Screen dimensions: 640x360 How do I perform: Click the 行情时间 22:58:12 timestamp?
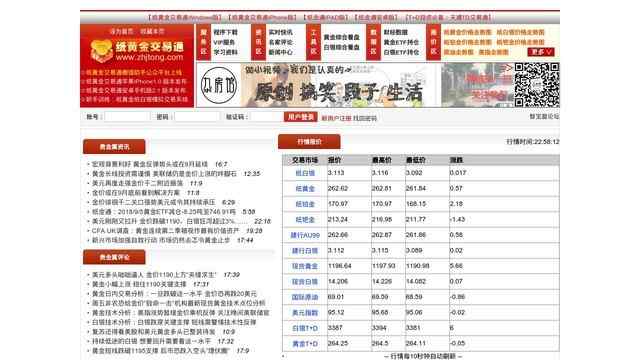pos(533,142)
